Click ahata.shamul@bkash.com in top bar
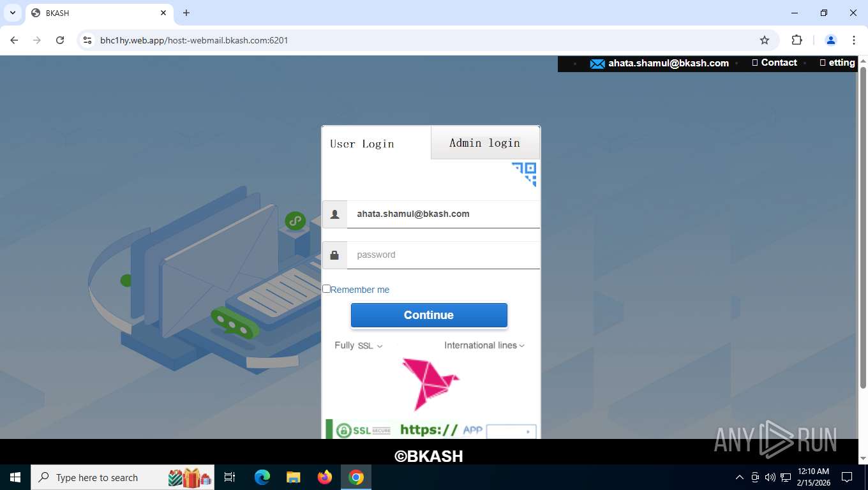Screen dimensions: 868x490 click(668, 63)
